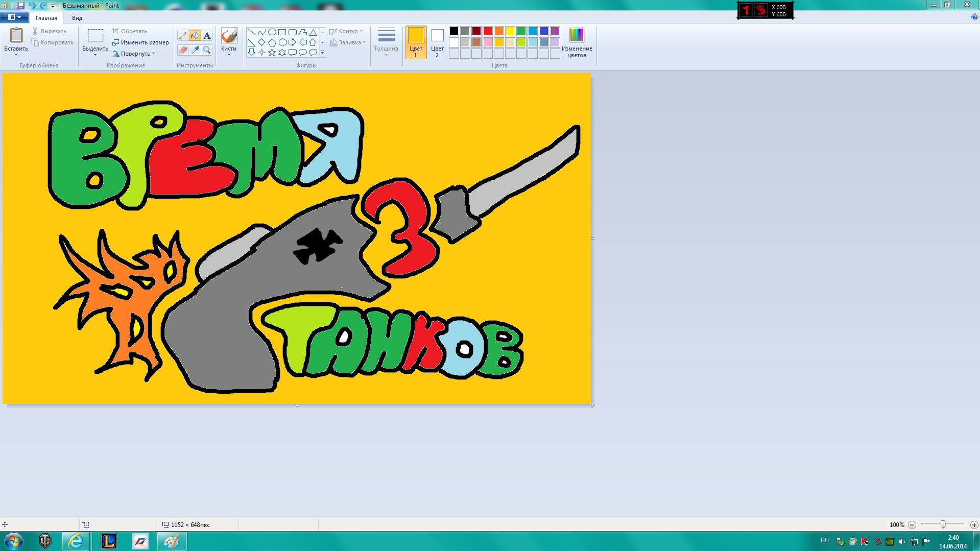Open World of Tanks from the taskbar

point(45,541)
